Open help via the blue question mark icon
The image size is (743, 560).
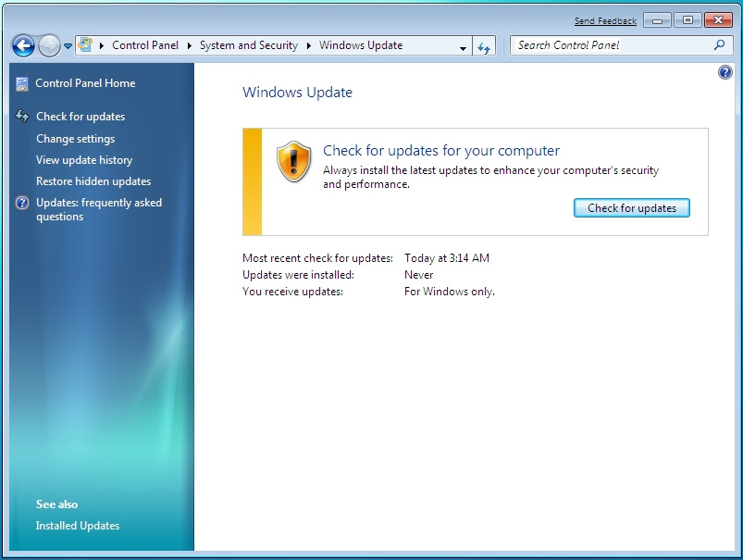[725, 72]
